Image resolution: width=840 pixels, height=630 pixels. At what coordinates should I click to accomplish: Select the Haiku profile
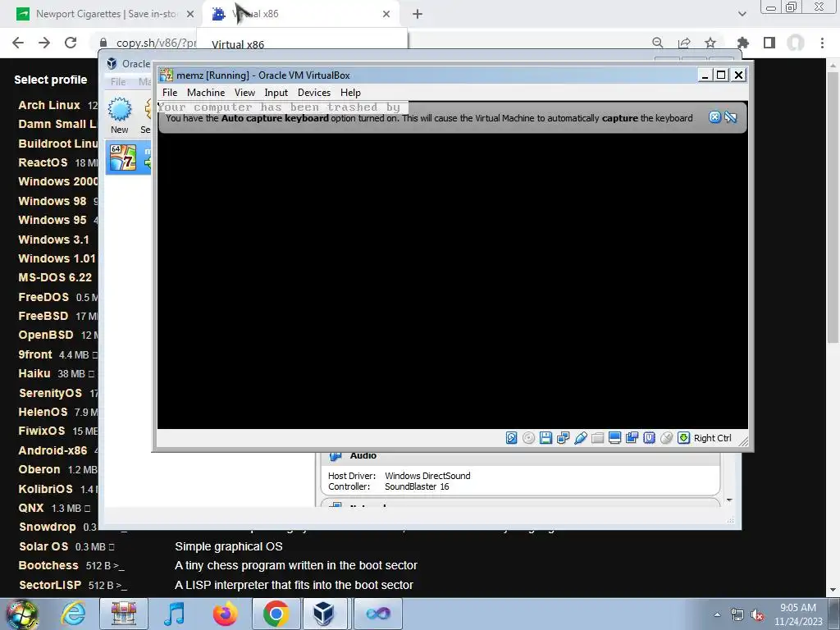pos(34,373)
